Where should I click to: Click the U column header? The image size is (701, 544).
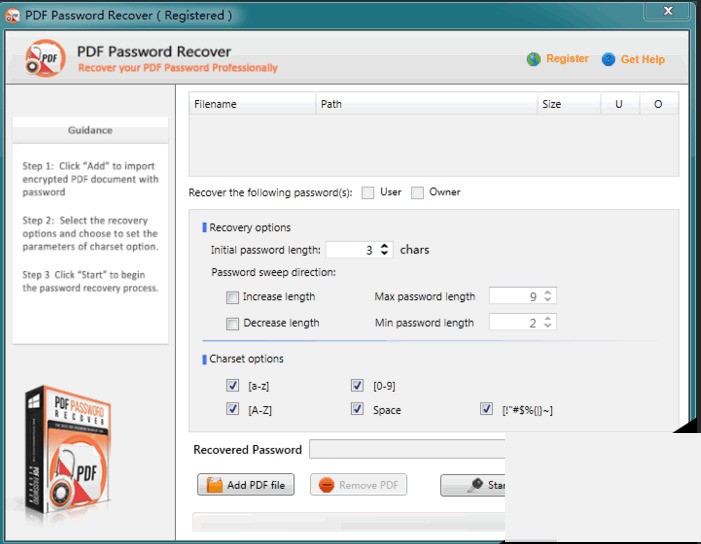(620, 104)
